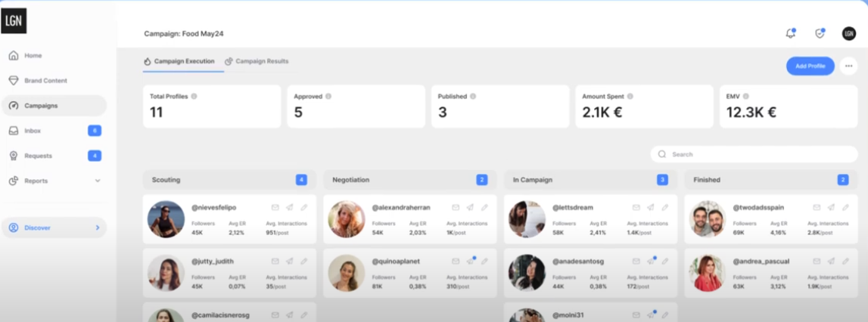868x322 pixels.
Task: Click info icon beside Amount Spent
Action: pyautogui.click(x=630, y=96)
